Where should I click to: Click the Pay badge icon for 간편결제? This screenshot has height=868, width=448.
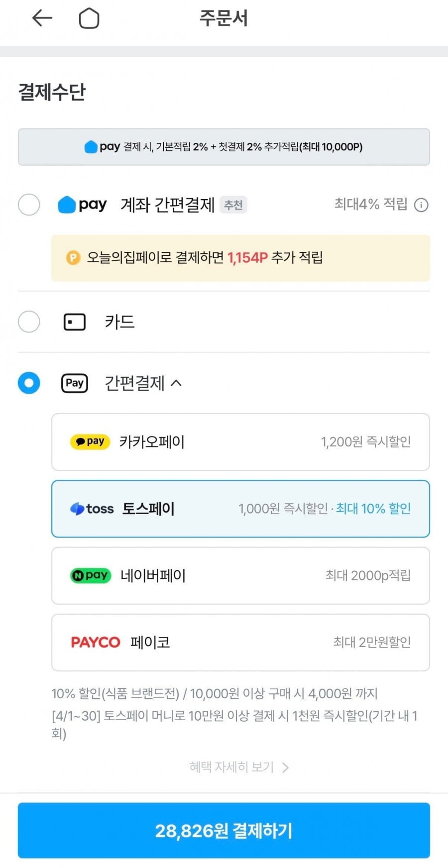coord(75,383)
